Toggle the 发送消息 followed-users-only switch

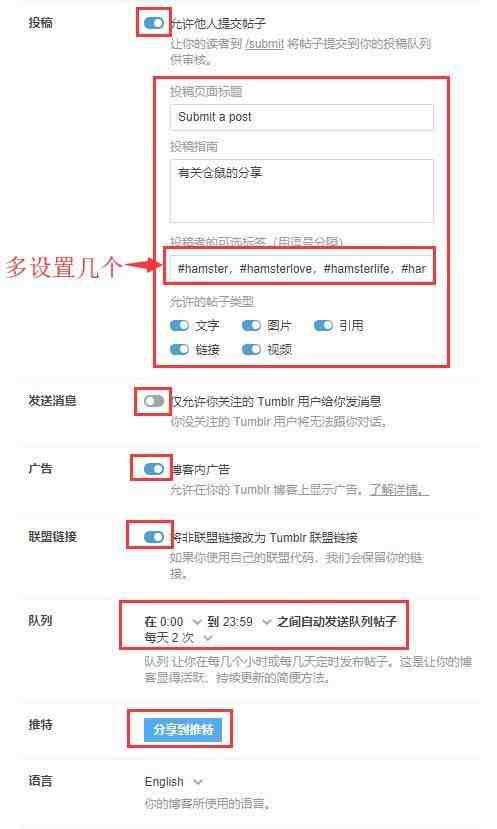pos(154,401)
